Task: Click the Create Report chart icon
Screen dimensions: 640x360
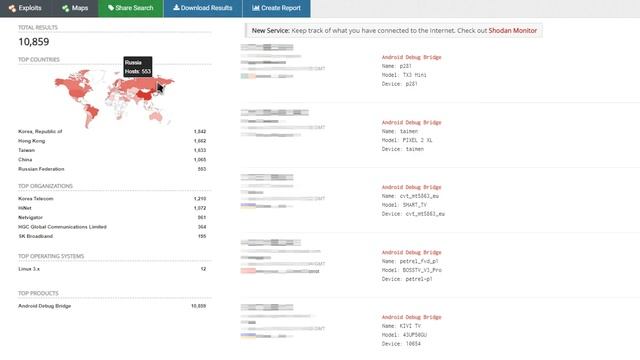Action: (x=256, y=8)
